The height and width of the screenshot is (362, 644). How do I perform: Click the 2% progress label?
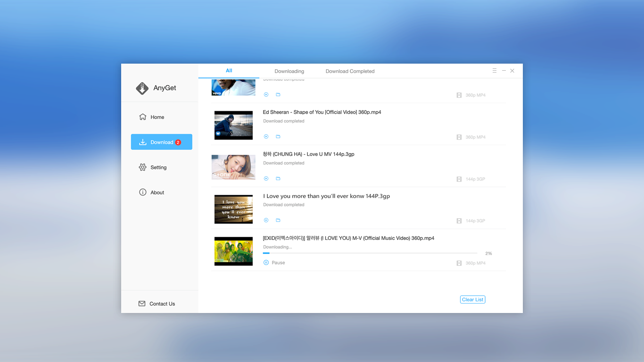click(x=488, y=254)
